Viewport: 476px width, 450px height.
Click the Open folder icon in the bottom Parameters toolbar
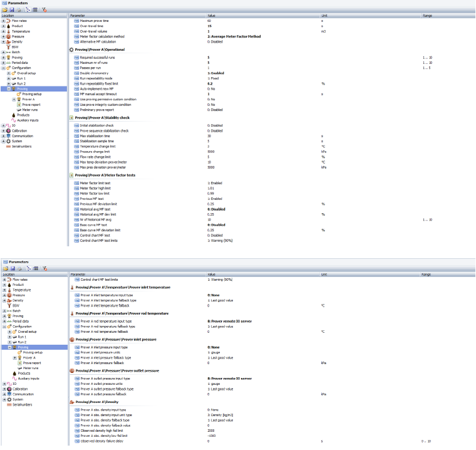[x=6, y=269]
